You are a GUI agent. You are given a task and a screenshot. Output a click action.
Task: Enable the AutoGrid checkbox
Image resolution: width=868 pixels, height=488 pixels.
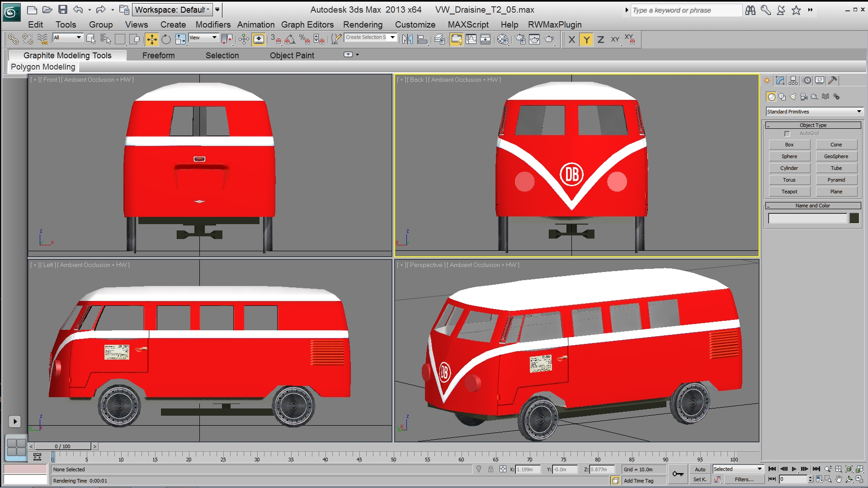coord(787,134)
